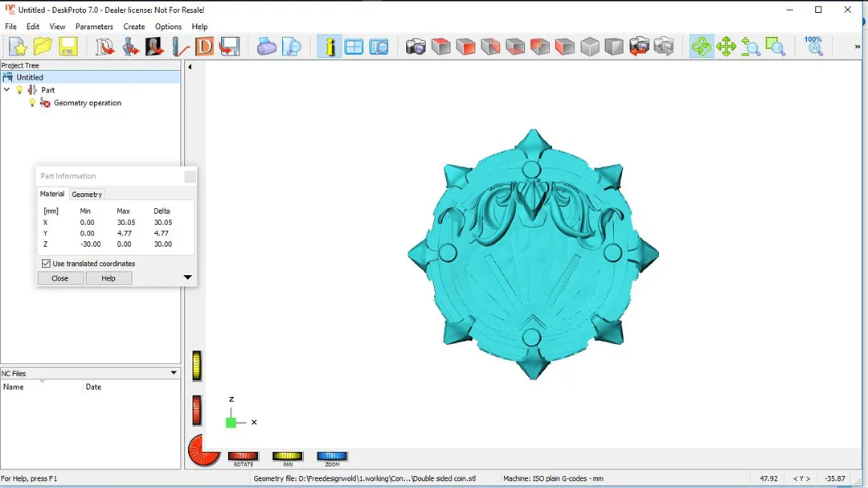868x488 pixels.
Task: Choose the cube view with red back face
Action: click(x=540, y=47)
